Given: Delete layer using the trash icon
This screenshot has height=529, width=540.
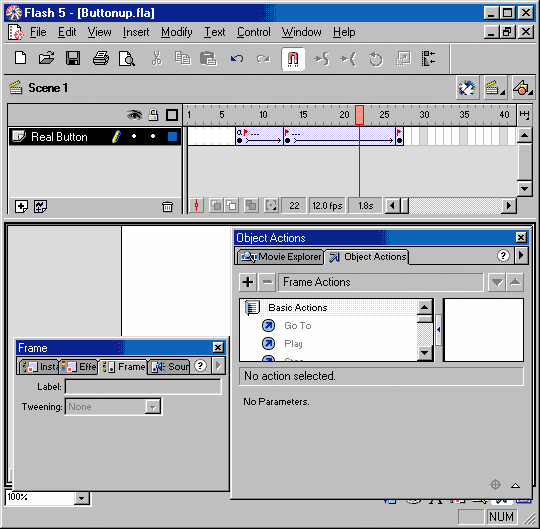Looking at the screenshot, I should (167, 207).
